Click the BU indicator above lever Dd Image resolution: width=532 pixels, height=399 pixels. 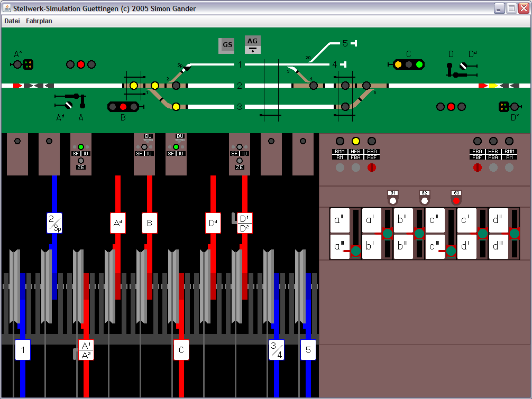180,135
